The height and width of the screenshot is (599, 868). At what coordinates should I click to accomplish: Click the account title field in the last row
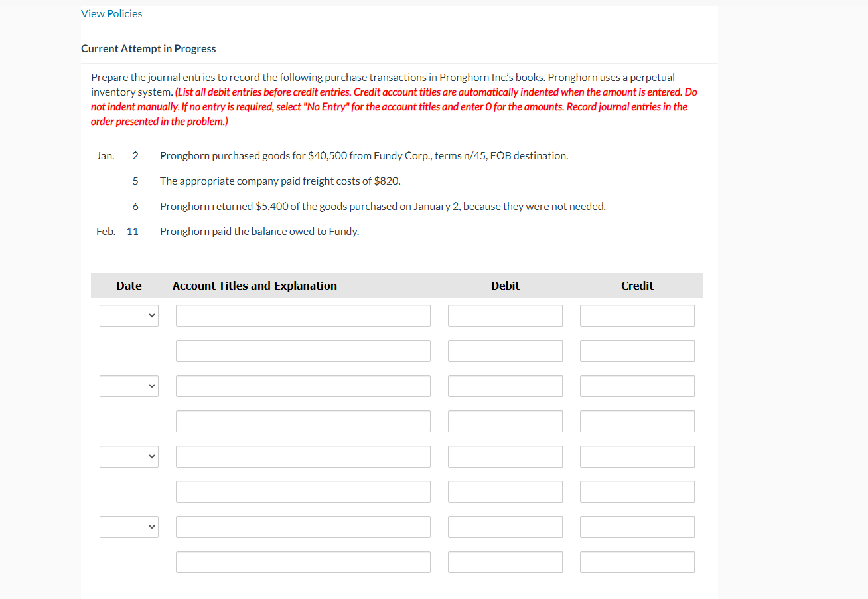point(303,562)
